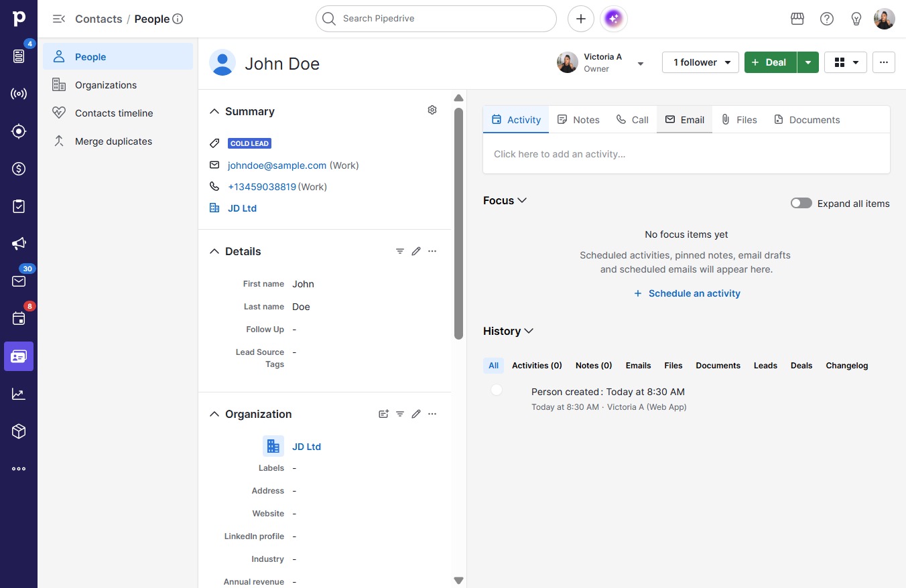Open the Deal button dropdown arrow

[x=808, y=62]
